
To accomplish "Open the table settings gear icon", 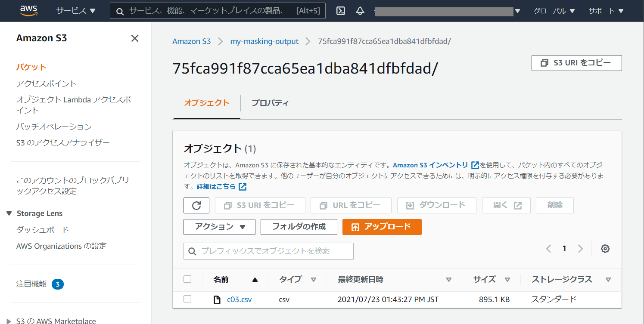I will [x=605, y=249].
